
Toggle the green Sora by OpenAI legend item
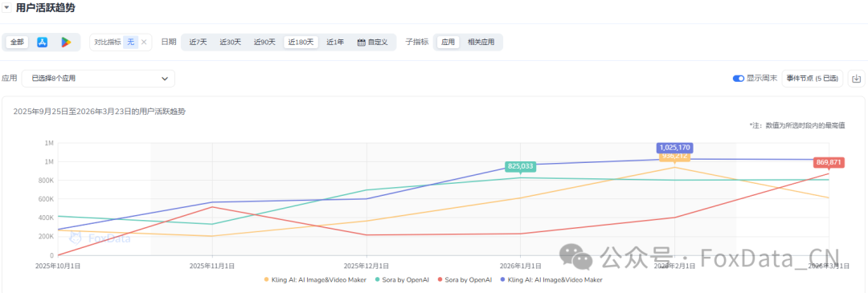(403, 279)
